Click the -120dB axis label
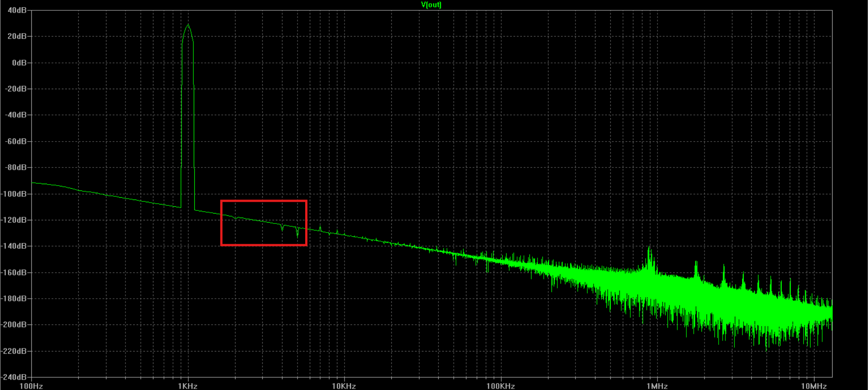This screenshot has height=390, width=868. coord(14,220)
